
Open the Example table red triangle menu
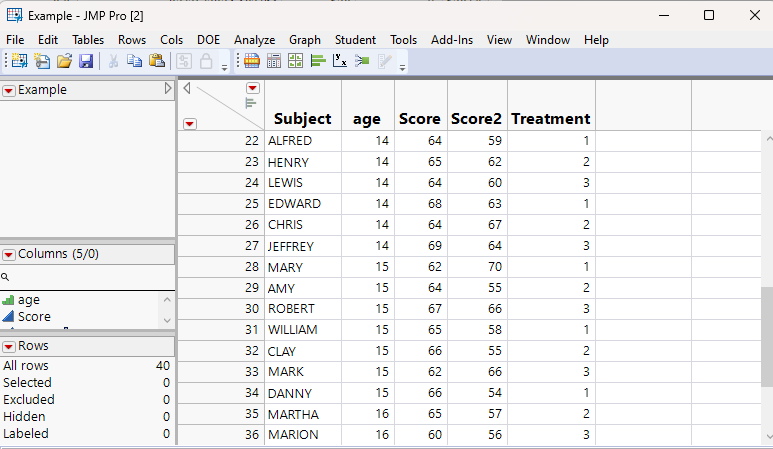(9, 90)
